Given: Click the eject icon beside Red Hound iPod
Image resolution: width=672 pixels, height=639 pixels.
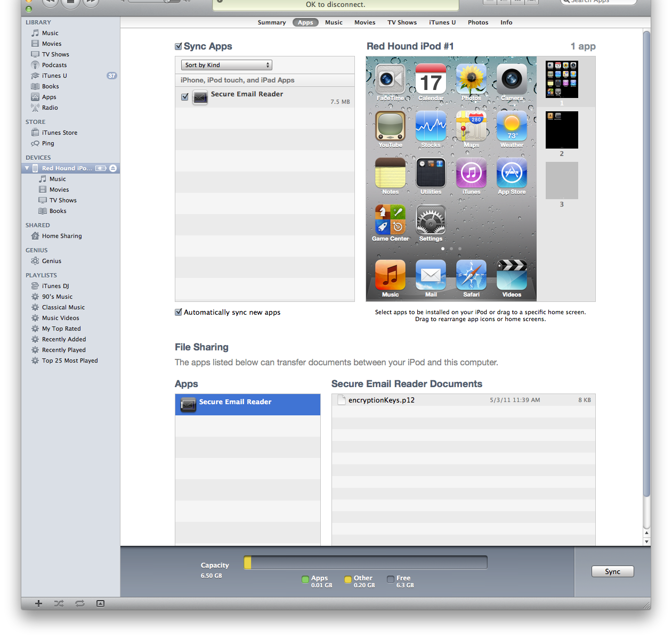Looking at the screenshot, I should pyautogui.click(x=113, y=168).
